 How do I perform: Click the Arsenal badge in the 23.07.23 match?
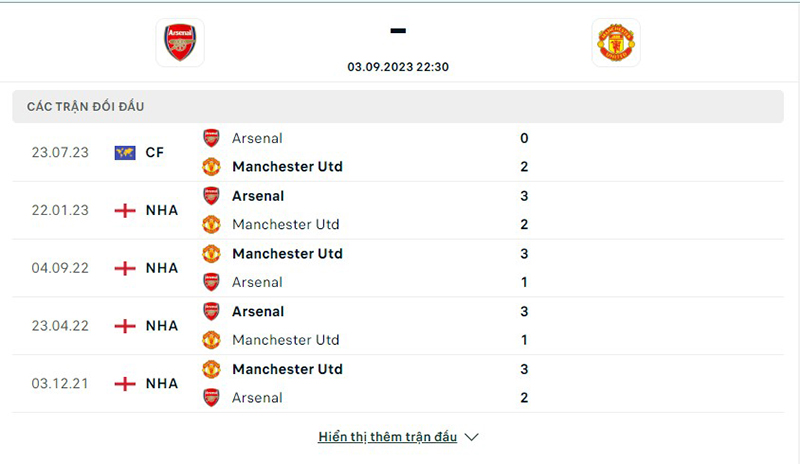point(211,138)
